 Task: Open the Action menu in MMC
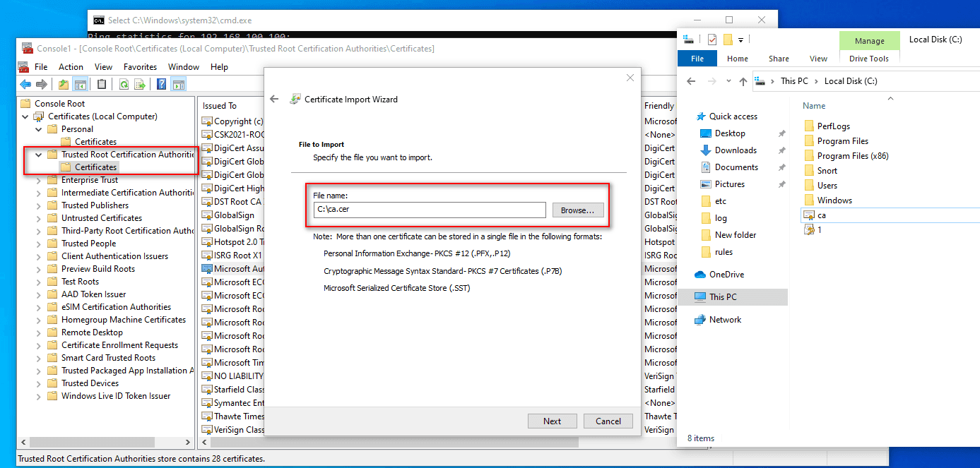pyautogui.click(x=71, y=67)
